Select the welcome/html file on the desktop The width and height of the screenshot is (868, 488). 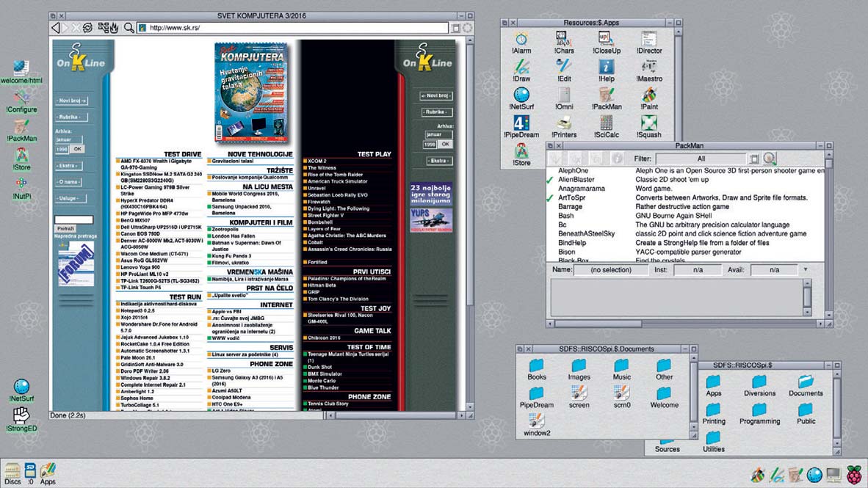coord(21,73)
